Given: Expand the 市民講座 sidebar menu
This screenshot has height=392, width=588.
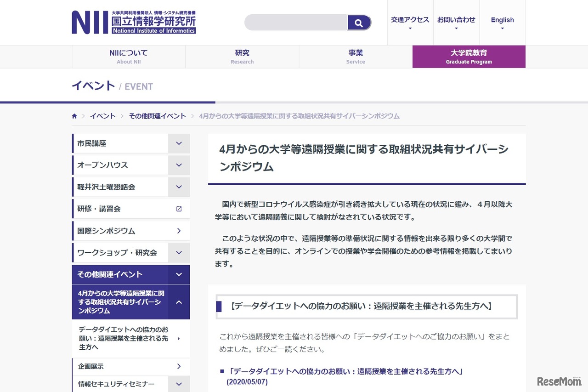Looking at the screenshot, I should point(179,143).
